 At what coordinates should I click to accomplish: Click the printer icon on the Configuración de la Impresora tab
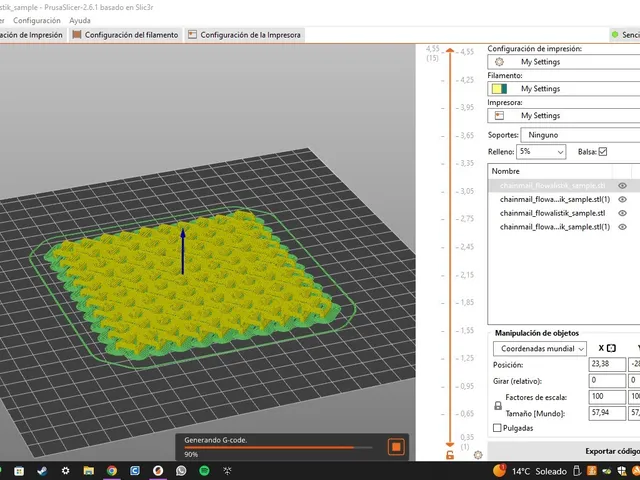(x=192, y=35)
